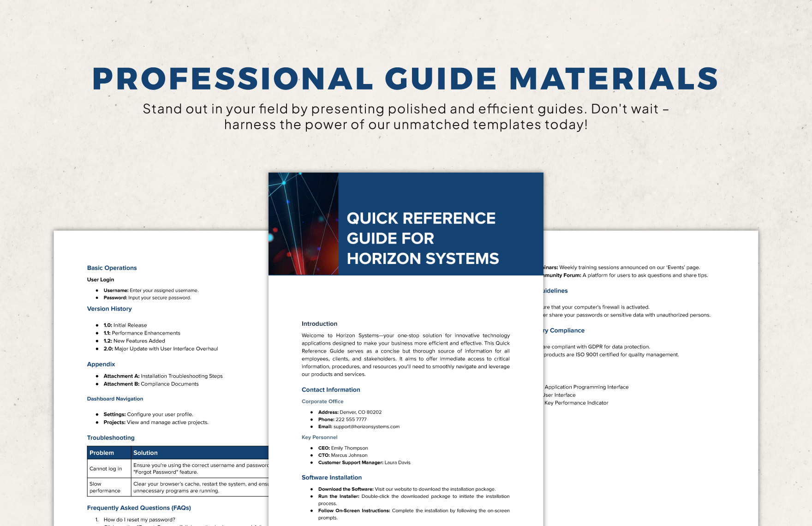Viewport: 812px width, 526px height.
Task: Click the 'Basic Operations' heading
Action: [112, 268]
